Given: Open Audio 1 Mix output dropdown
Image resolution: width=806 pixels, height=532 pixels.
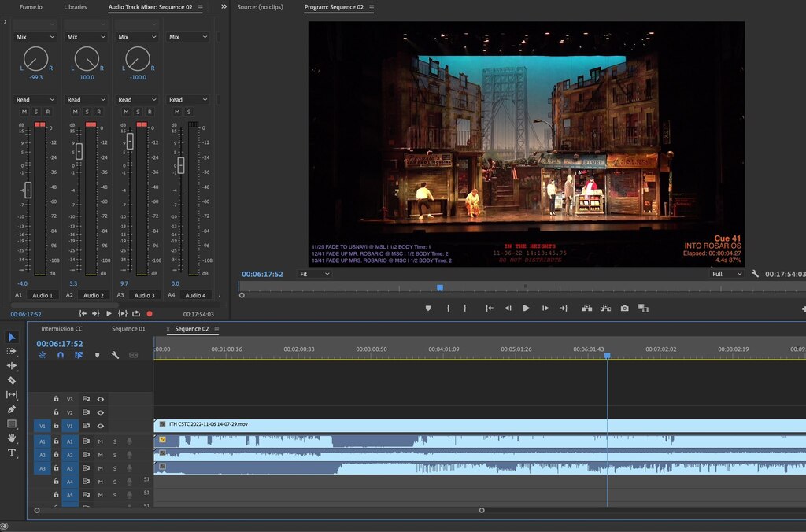Looking at the screenshot, I should tap(35, 37).
